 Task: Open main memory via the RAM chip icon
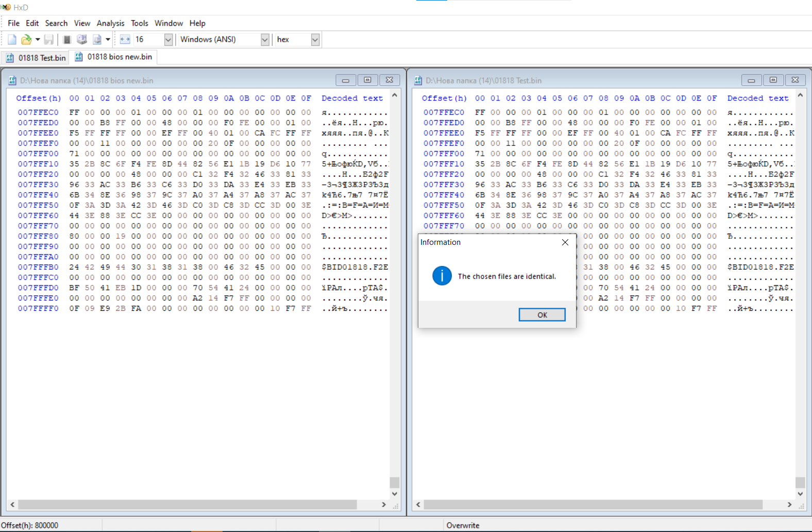point(67,40)
